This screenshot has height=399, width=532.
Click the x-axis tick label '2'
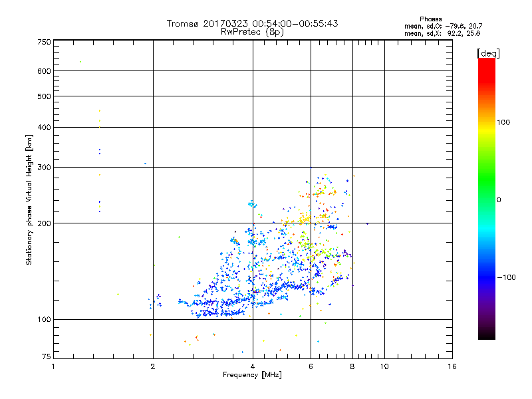tap(153, 366)
